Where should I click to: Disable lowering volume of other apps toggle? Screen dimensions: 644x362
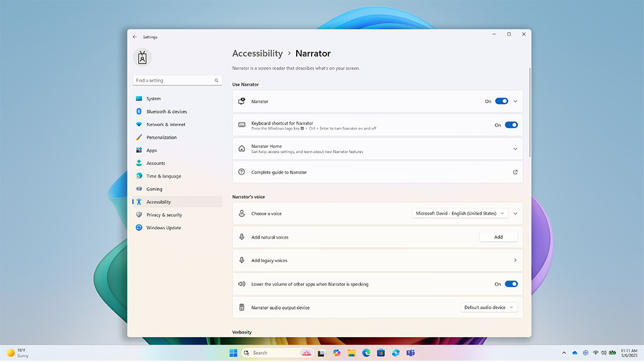coord(511,284)
